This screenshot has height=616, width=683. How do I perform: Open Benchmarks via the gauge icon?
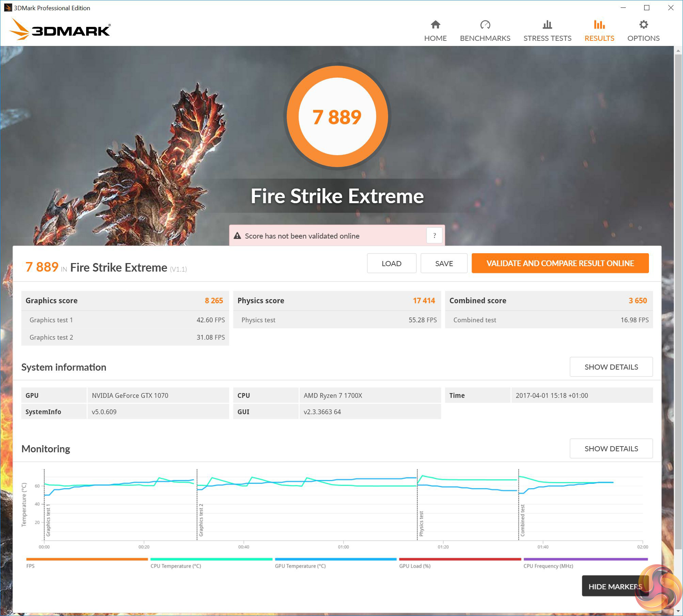pyautogui.click(x=485, y=25)
